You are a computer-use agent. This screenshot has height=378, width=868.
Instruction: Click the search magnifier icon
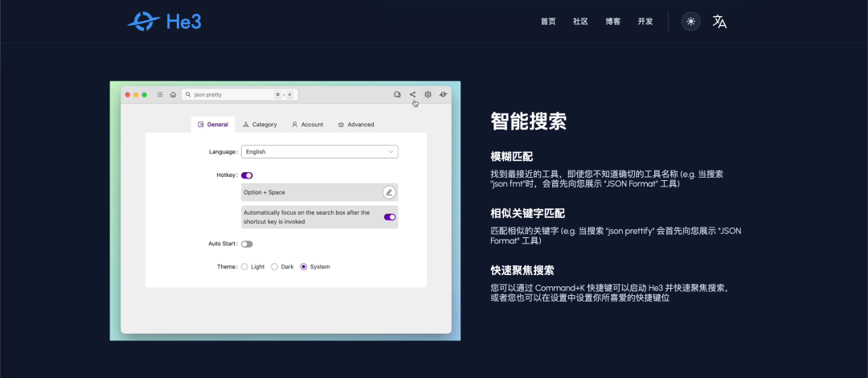click(x=188, y=95)
